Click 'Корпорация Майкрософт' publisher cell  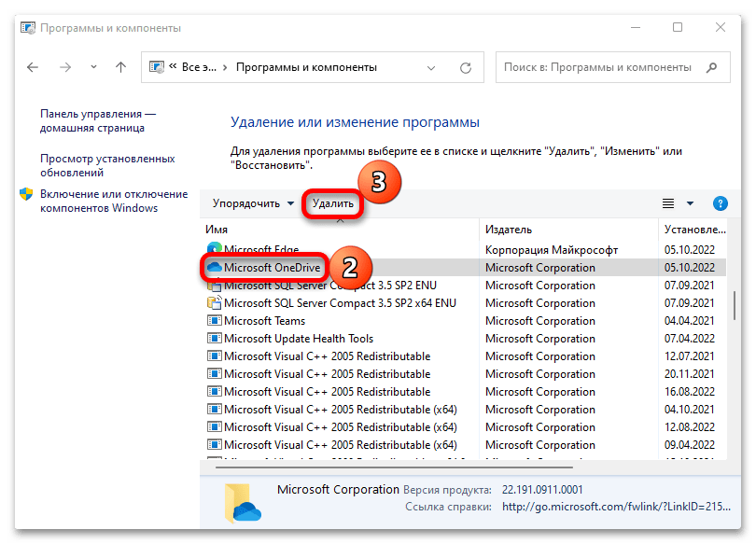552,250
